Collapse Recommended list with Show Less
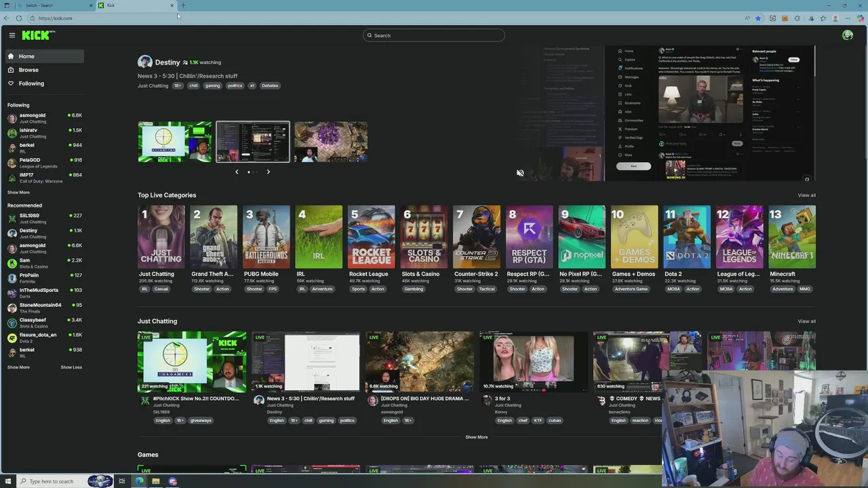This screenshot has width=868, height=488. pos(71,367)
